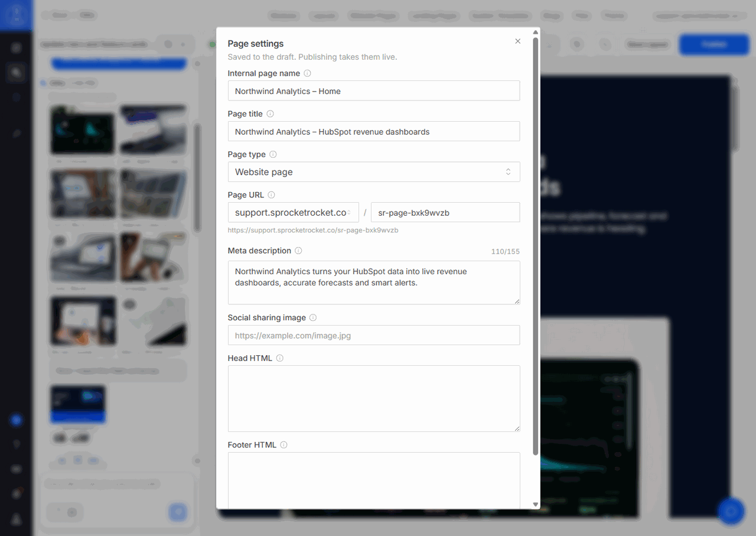Viewport: 756px width, 536px height.
Task: Focus the Internal page name field
Action: coord(374,91)
